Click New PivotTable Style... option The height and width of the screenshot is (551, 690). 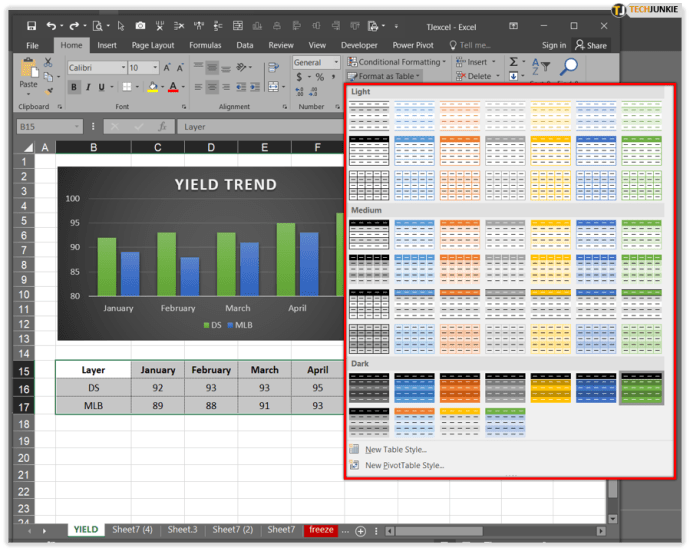click(x=404, y=465)
